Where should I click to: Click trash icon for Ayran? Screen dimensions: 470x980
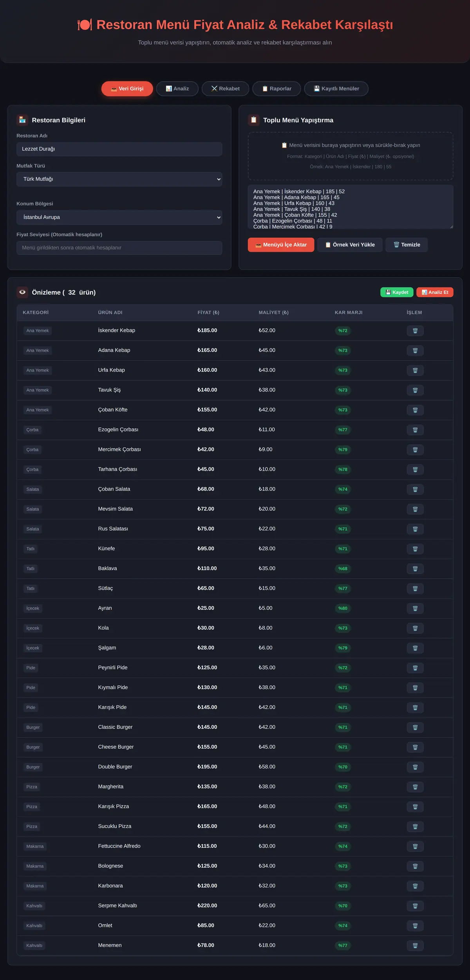point(415,608)
